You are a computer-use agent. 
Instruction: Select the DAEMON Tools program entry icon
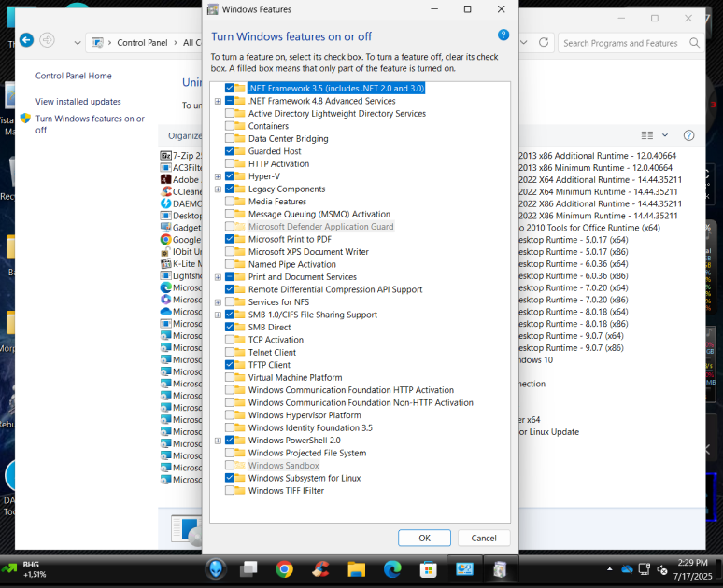(165, 203)
